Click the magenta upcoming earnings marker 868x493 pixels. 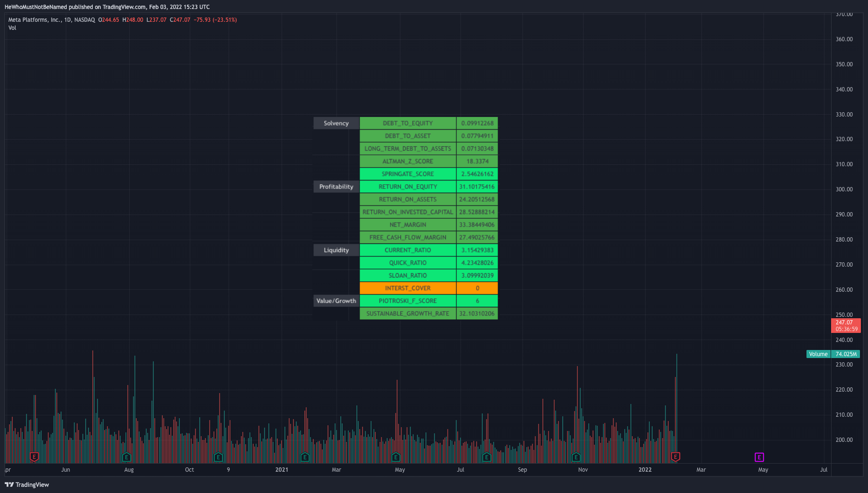759,457
